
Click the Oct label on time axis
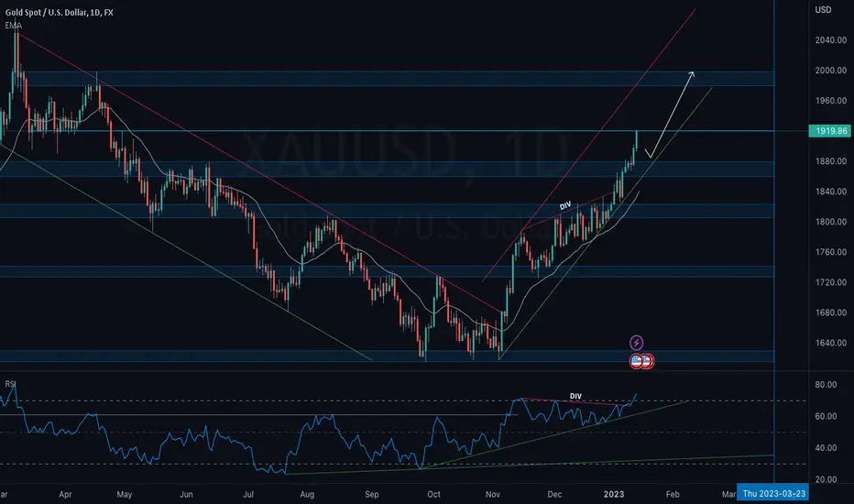(x=433, y=494)
